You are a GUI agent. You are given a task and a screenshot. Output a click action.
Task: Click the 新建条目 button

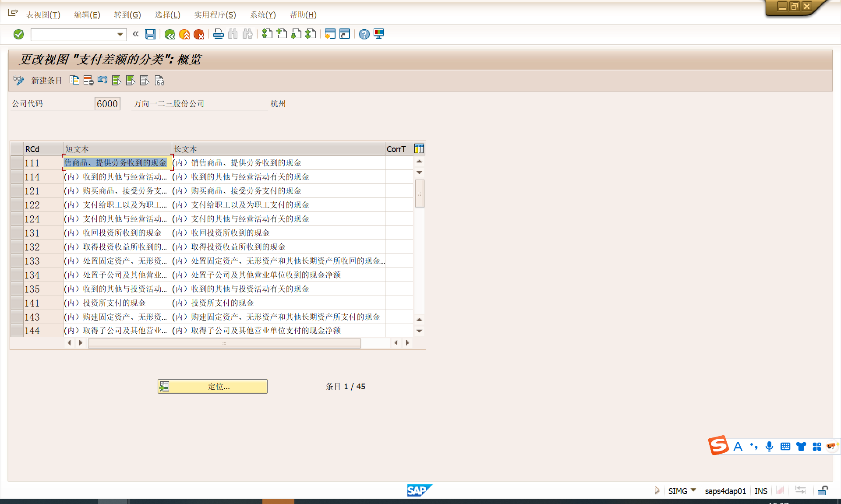(46, 80)
